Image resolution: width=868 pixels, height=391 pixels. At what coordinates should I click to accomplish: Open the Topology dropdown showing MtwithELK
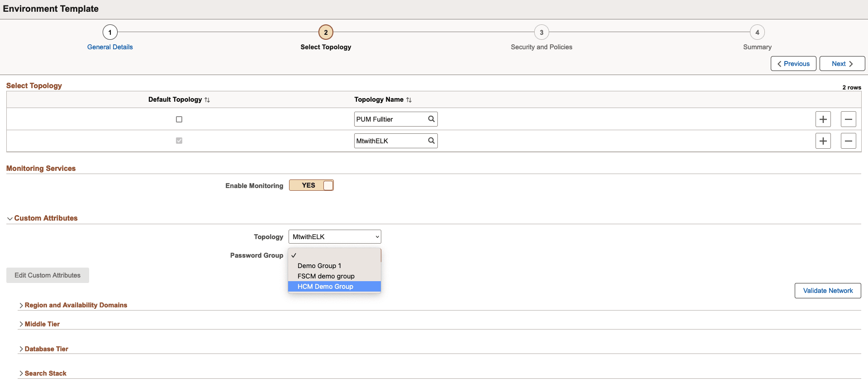click(335, 237)
